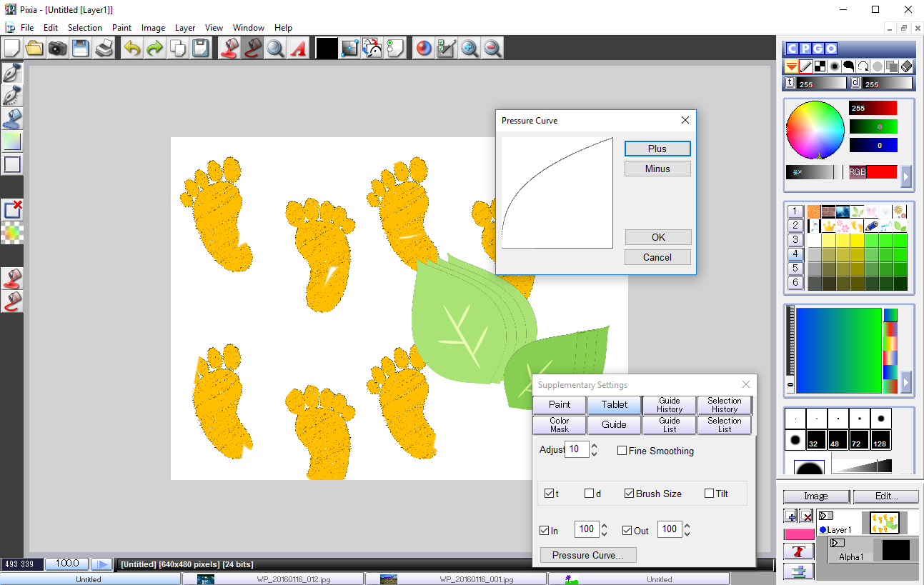Screen dimensions: 924x585
Task: Click the Save floppy disk icon
Action: click(x=80, y=49)
